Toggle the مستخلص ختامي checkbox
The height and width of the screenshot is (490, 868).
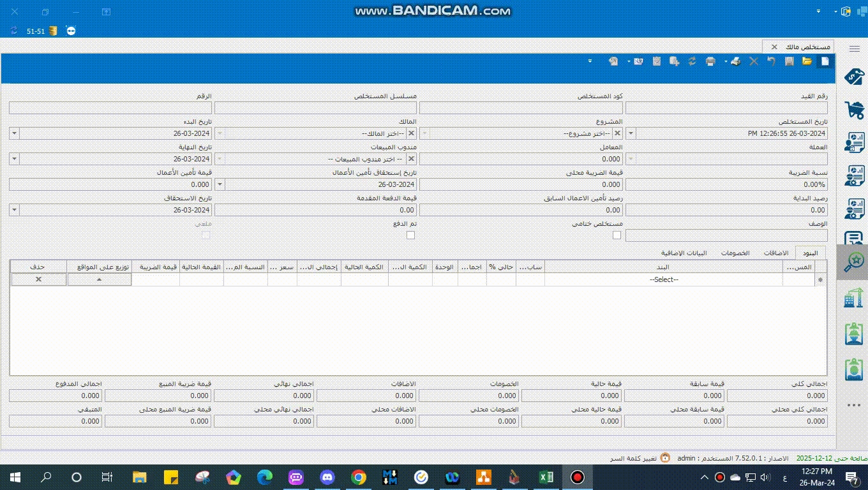tap(617, 235)
